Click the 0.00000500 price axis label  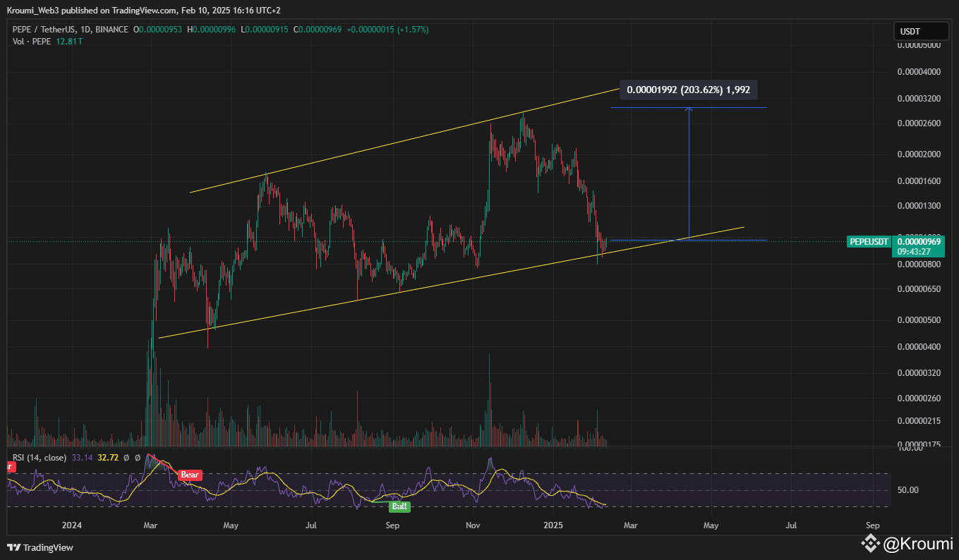tap(919, 320)
